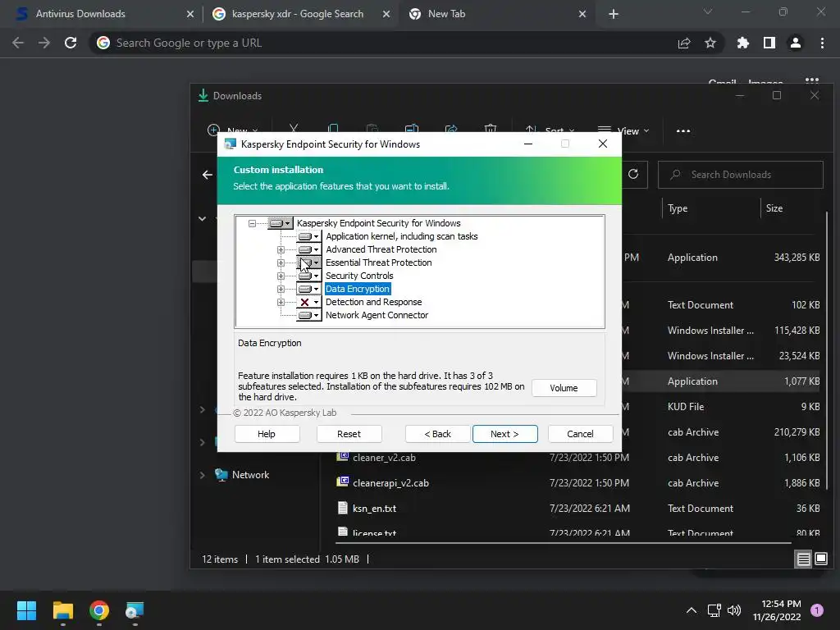Cancel the Kaspersky installation
The width and height of the screenshot is (840, 630).
coord(580,434)
